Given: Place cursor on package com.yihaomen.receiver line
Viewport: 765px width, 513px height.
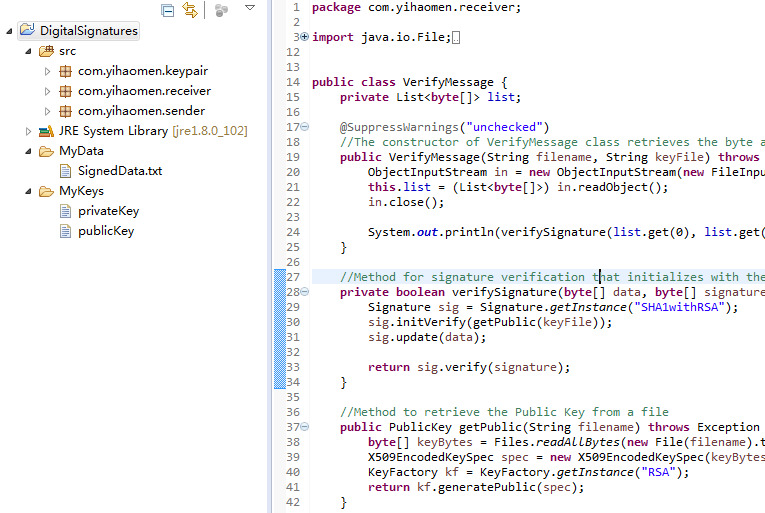Looking at the screenshot, I should coord(416,7).
